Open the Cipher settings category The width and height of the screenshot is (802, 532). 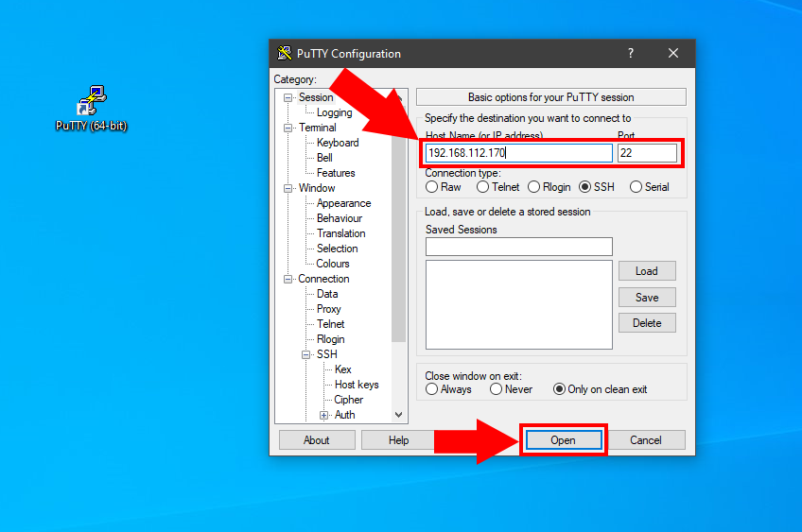348,400
